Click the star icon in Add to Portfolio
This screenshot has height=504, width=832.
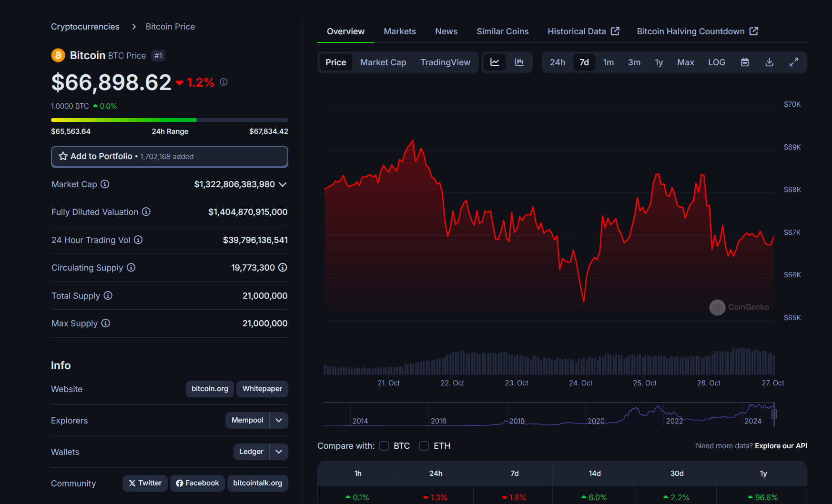[x=63, y=156]
